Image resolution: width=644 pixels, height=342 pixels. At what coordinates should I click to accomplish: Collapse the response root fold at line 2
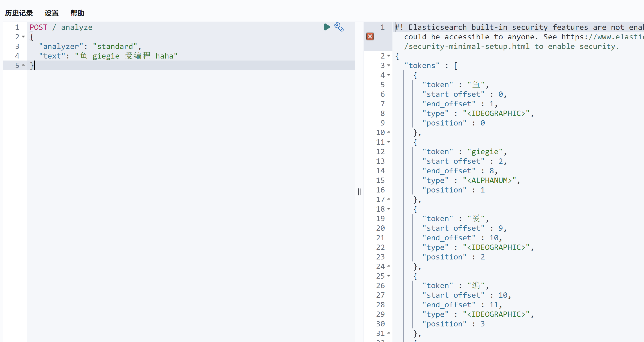389,56
